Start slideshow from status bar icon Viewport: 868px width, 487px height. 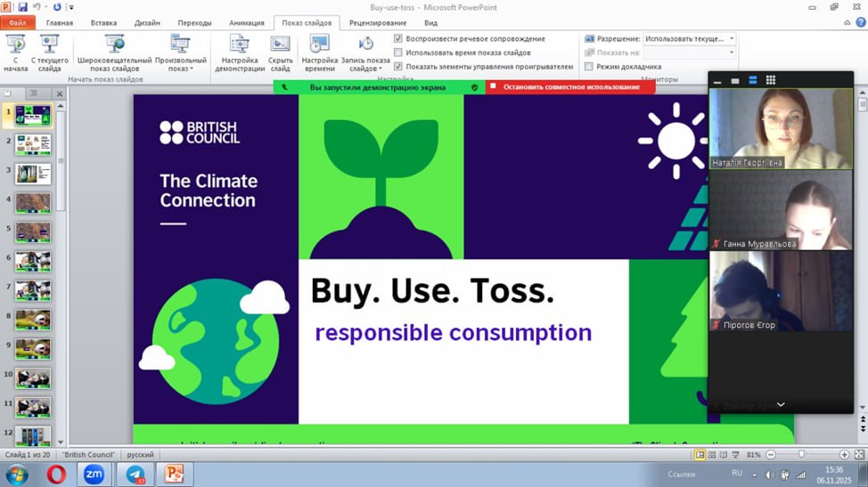tap(736, 454)
